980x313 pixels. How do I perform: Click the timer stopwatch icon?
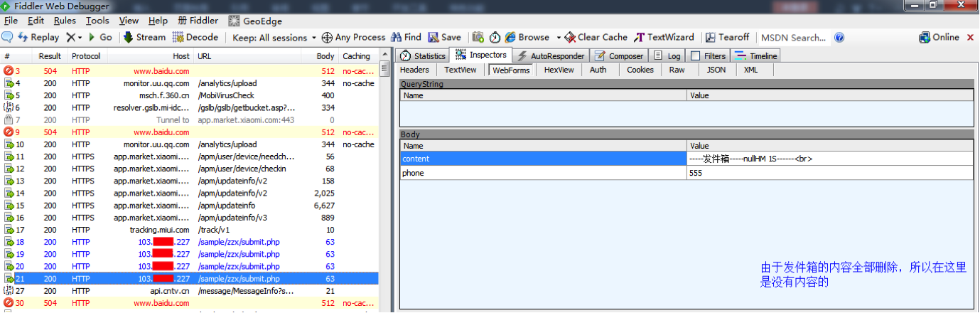(x=495, y=38)
